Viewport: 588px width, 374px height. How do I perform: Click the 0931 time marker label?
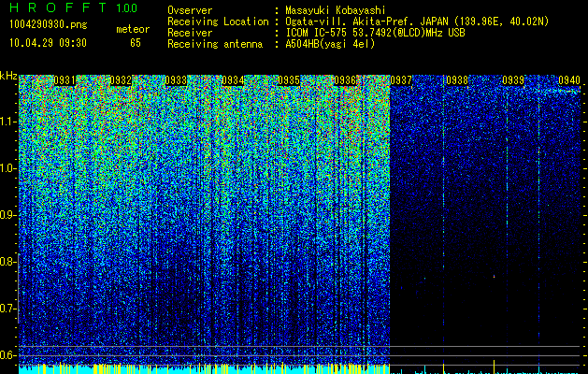tap(65, 80)
